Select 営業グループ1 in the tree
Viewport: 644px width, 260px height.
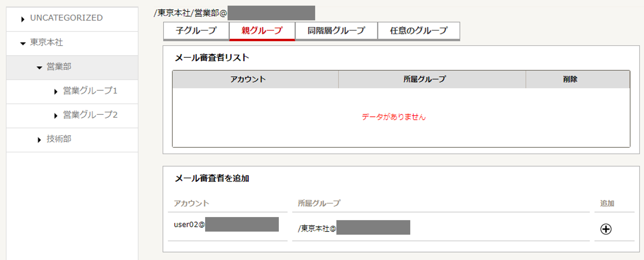click(x=90, y=91)
